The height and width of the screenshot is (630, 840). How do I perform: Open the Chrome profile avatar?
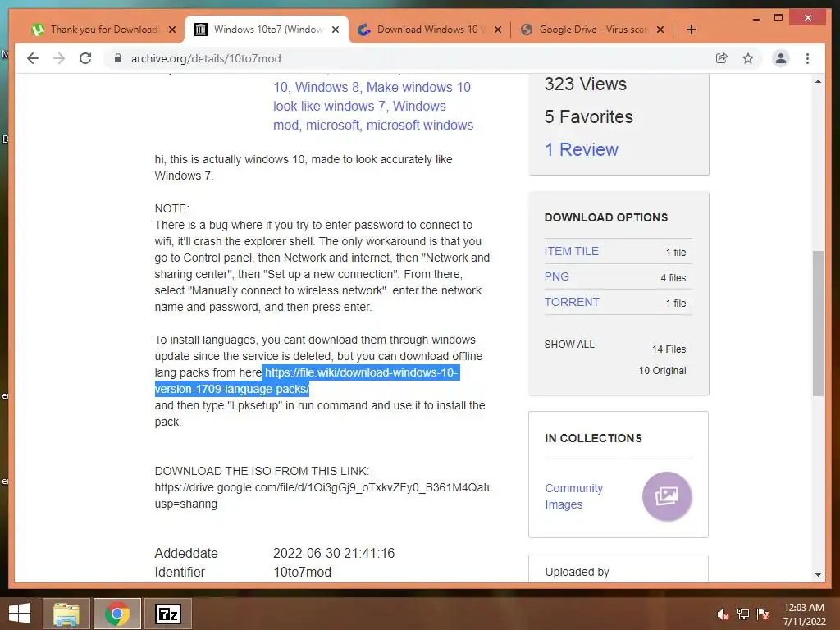click(781, 58)
